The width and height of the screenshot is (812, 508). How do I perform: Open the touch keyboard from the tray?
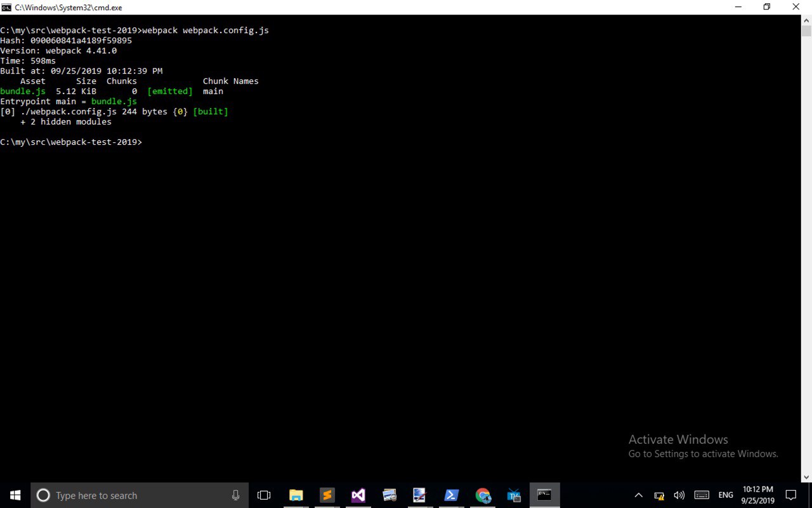(702, 495)
